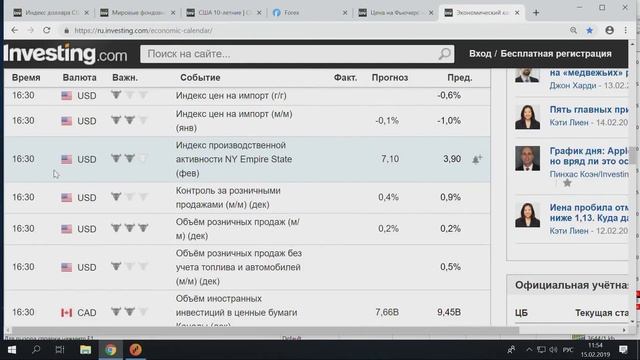Open Task View on taskbar

[60, 350]
